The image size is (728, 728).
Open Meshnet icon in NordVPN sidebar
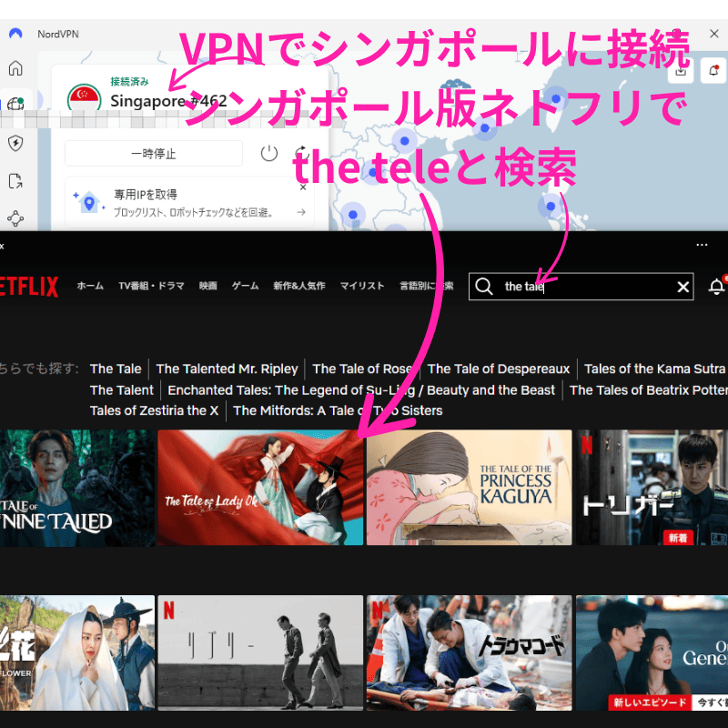15,218
